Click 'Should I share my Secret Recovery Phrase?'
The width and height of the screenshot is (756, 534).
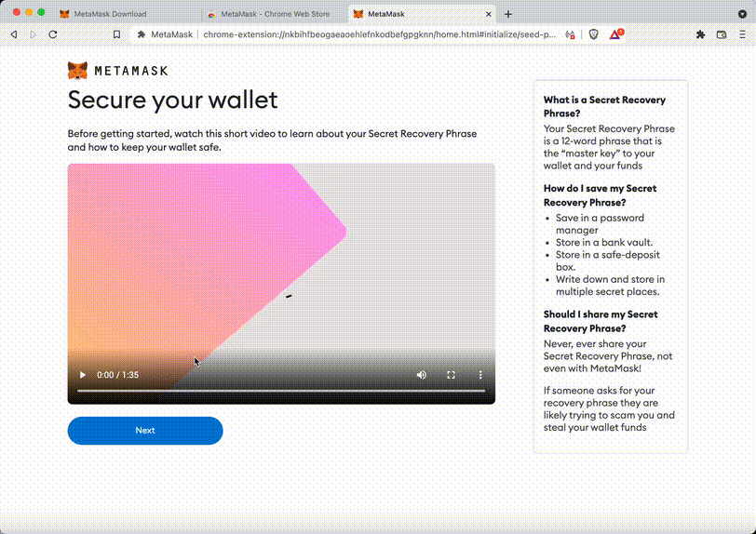(x=601, y=321)
